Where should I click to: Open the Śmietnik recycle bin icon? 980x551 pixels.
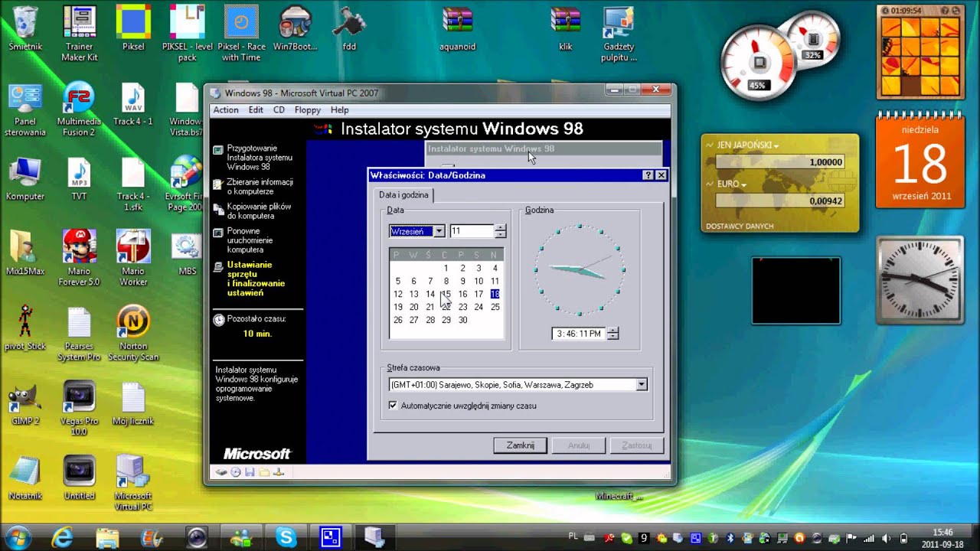[x=25, y=28]
